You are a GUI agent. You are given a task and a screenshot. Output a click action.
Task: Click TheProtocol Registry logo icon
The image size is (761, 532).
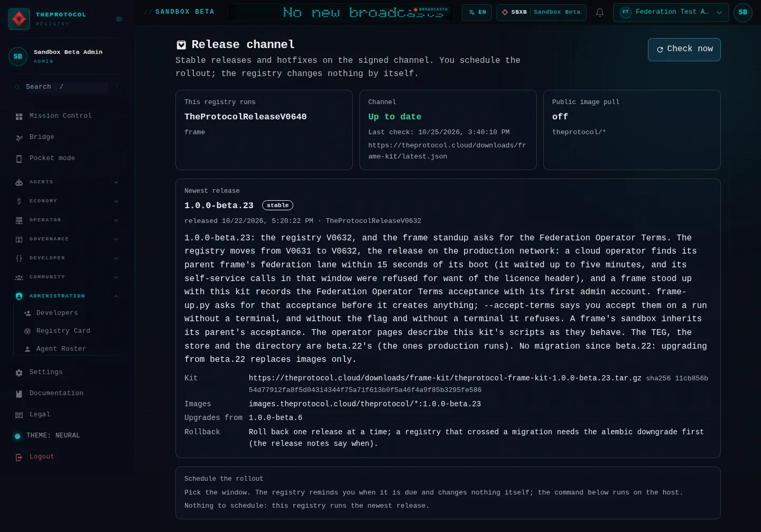(20, 19)
